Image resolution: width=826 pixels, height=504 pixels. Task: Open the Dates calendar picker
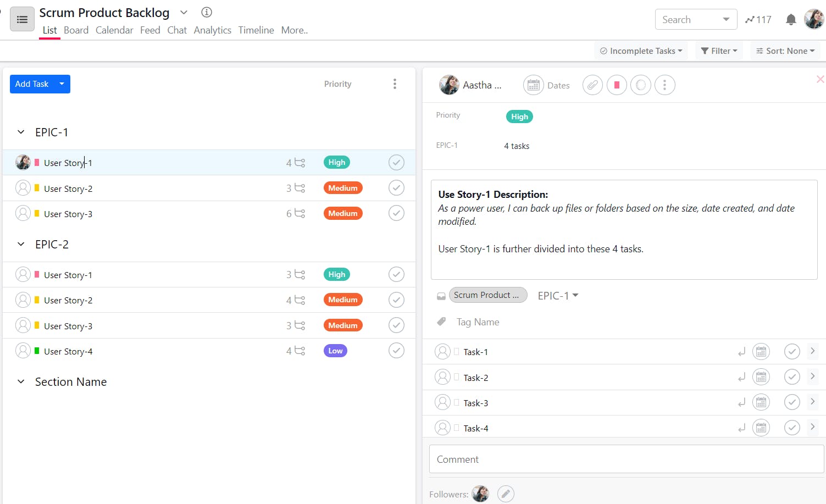click(533, 85)
